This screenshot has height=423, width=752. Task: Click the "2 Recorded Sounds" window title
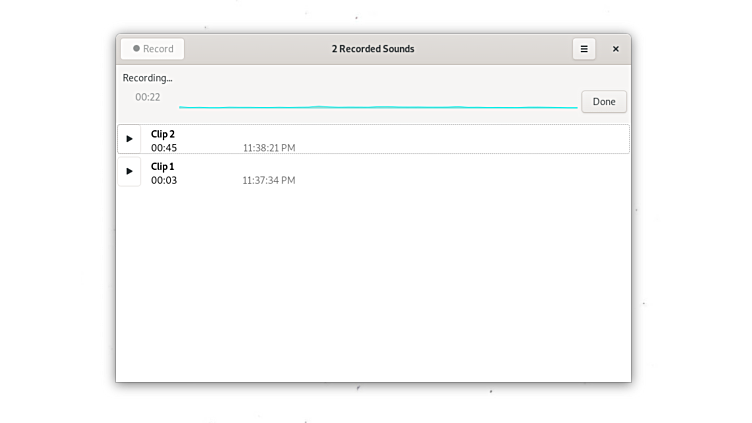[x=373, y=48]
